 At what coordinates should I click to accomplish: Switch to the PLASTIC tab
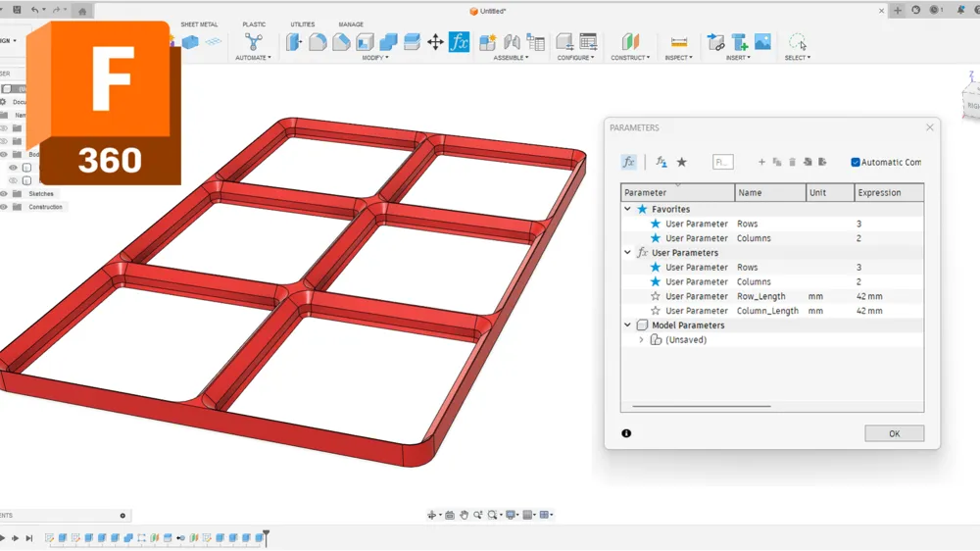click(x=254, y=25)
